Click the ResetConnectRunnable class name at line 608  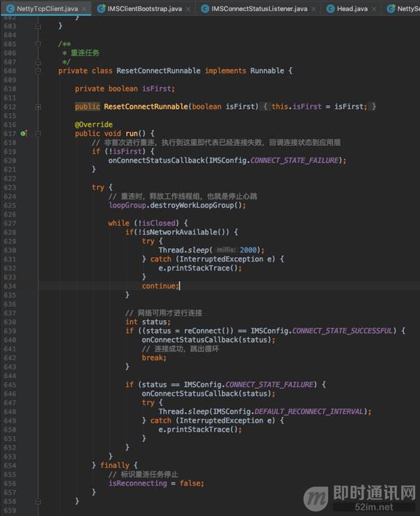[158, 70]
